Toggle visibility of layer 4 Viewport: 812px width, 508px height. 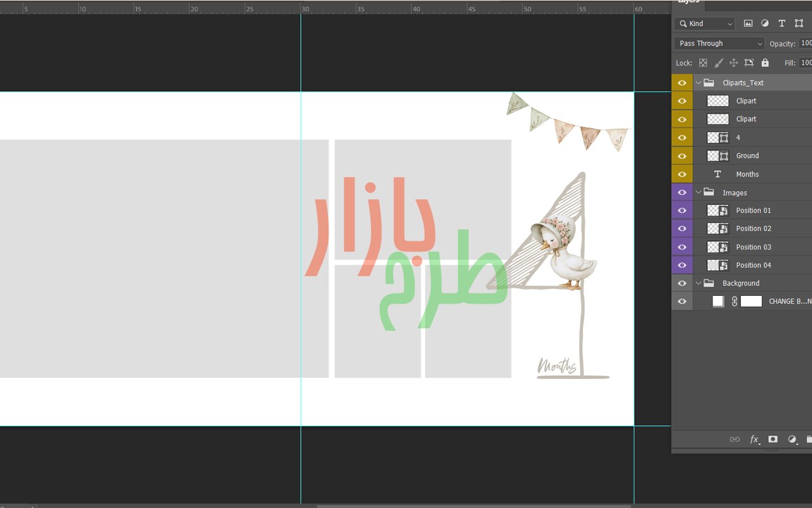coord(682,138)
